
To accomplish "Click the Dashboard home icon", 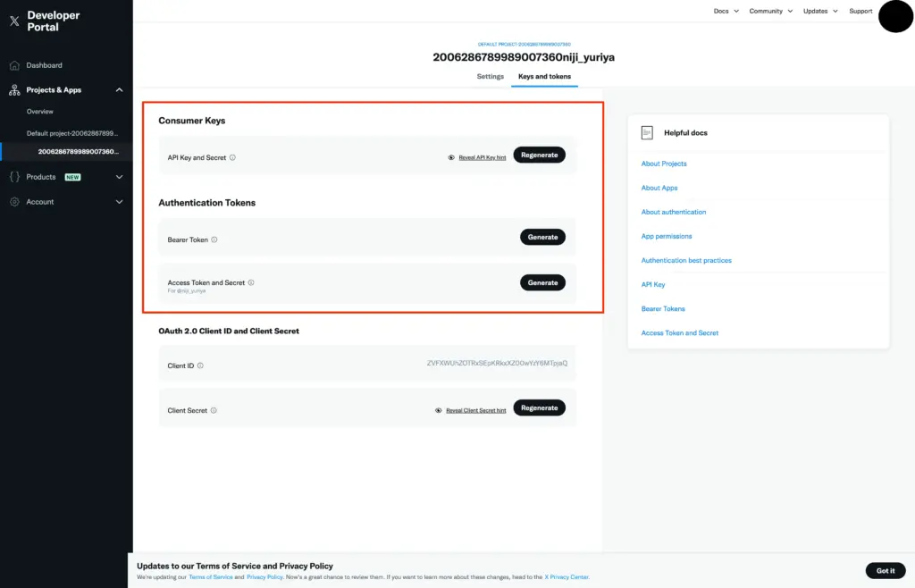I will click(x=14, y=65).
